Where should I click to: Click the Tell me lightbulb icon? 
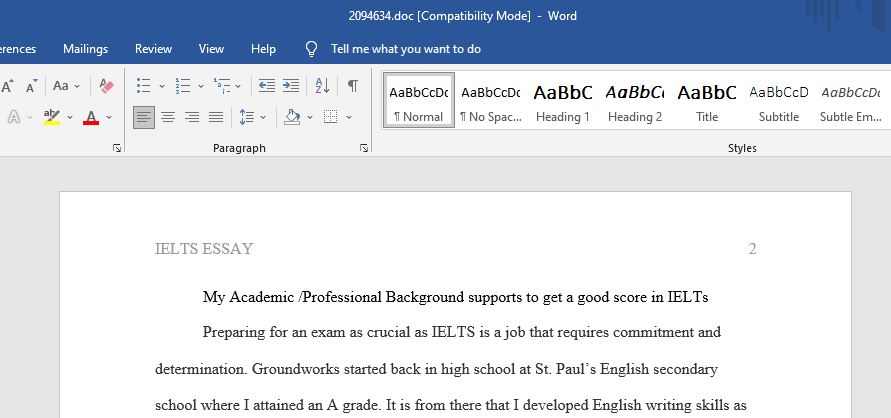(311, 49)
